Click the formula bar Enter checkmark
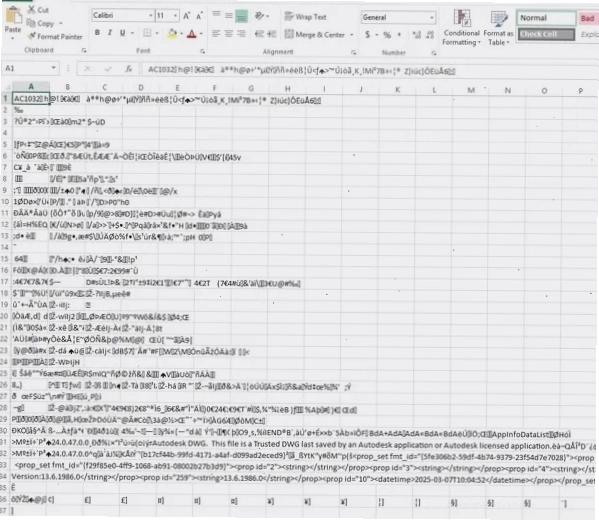 [x=108, y=69]
